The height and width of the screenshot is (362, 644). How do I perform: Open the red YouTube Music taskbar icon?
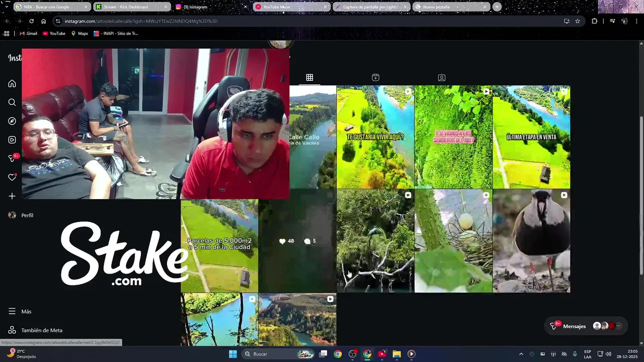point(382,354)
